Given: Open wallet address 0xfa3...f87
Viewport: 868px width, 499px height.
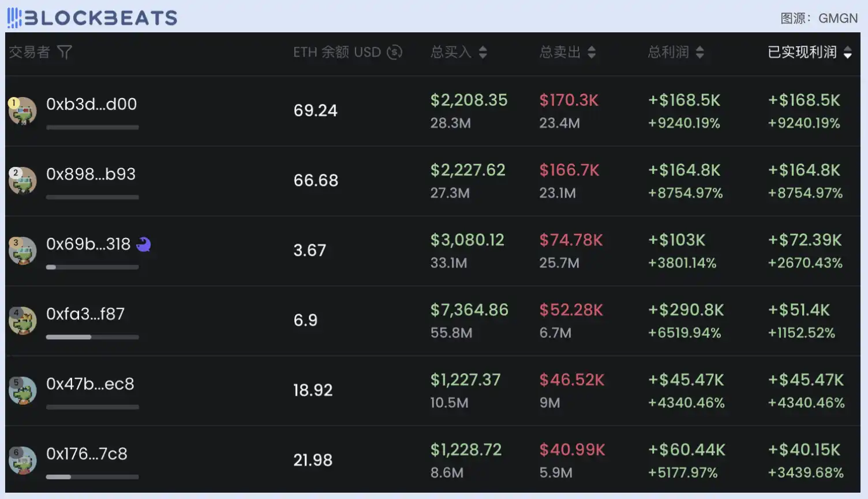Looking at the screenshot, I should (85, 314).
